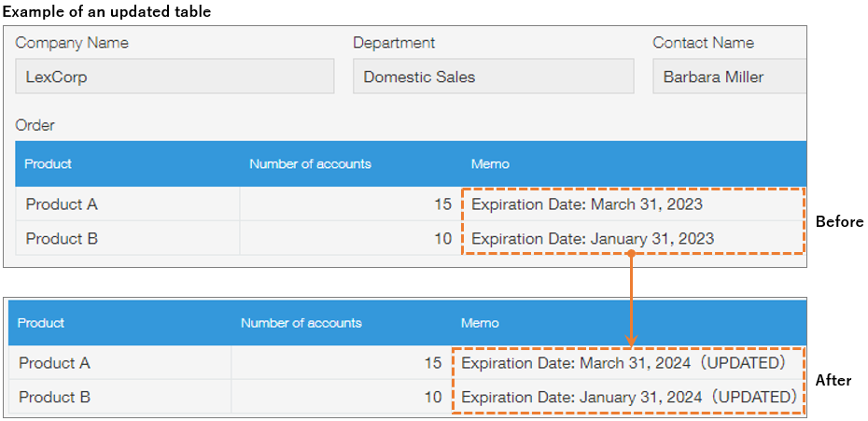868x421 pixels.
Task: Click the January 31, 2023 expiration memo
Action: click(x=593, y=239)
